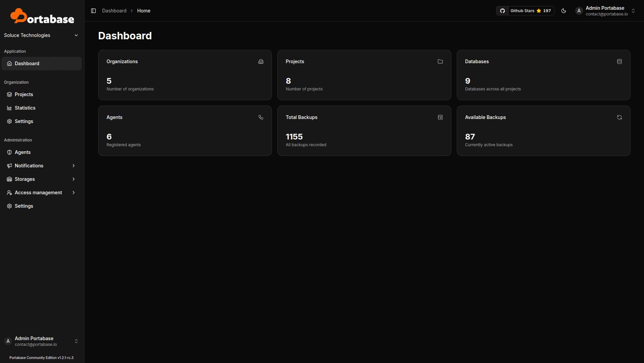Click the Portabase logo

tap(42, 16)
